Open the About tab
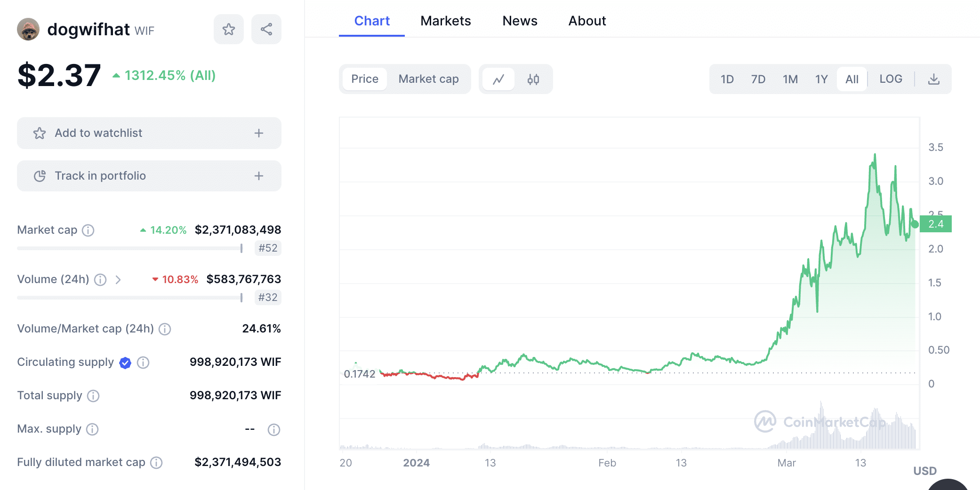 587,21
